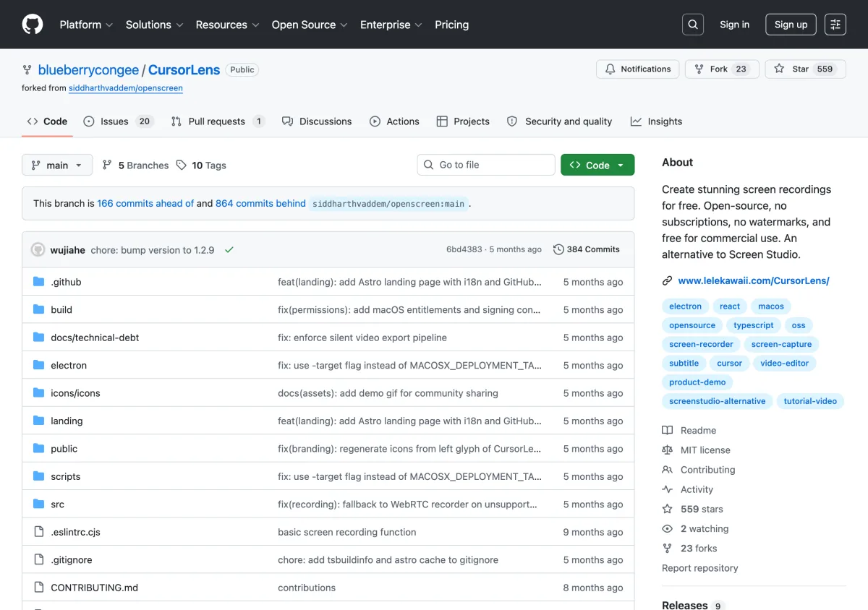
Task: Open the electron folder
Action: coord(69,366)
